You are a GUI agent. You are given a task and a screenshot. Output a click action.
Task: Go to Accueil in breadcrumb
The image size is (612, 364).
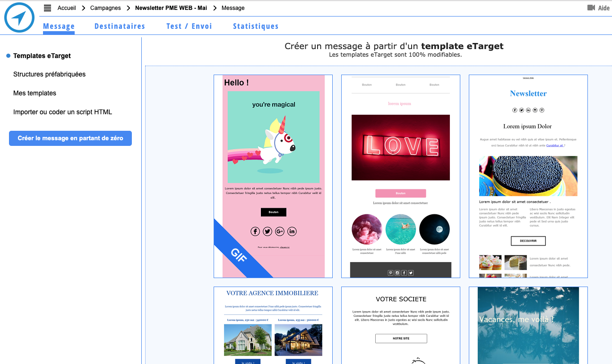[67, 8]
